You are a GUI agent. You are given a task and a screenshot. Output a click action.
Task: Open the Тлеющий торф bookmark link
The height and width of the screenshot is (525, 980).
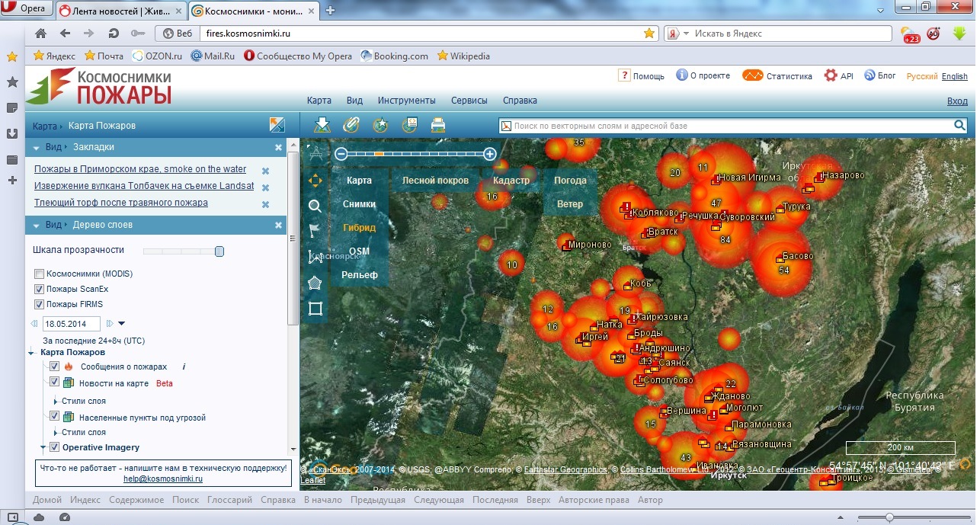(120, 203)
